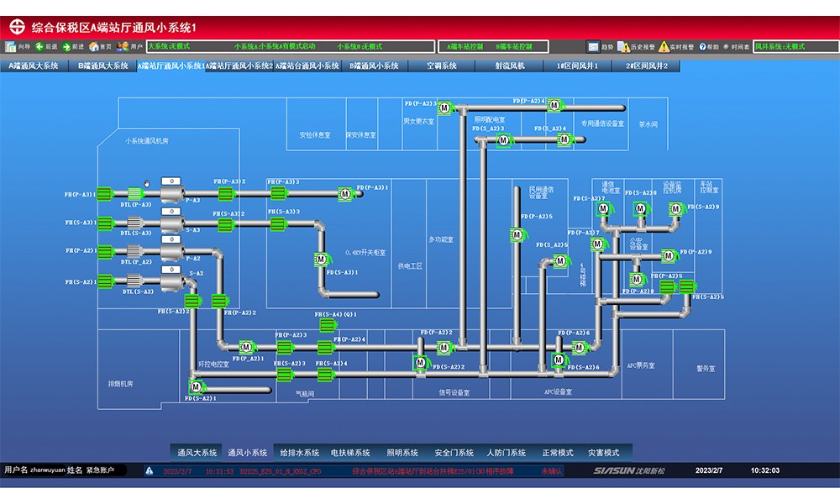
Task: Select the P-A3 fan unit
Action: (x=172, y=194)
